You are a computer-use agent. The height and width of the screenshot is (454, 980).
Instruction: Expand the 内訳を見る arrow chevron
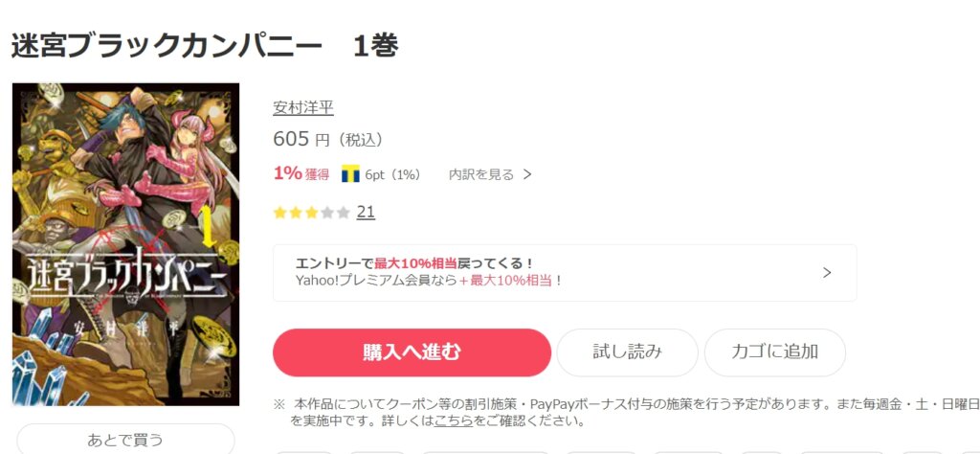coord(527,174)
